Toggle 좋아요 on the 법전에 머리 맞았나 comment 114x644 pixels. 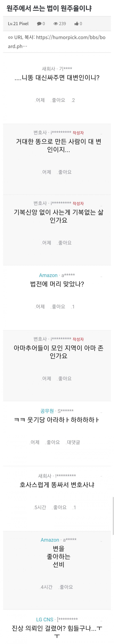(58, 306)
